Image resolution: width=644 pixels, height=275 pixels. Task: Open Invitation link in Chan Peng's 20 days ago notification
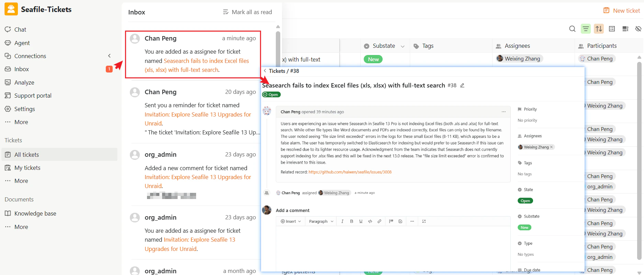(198, 119)
